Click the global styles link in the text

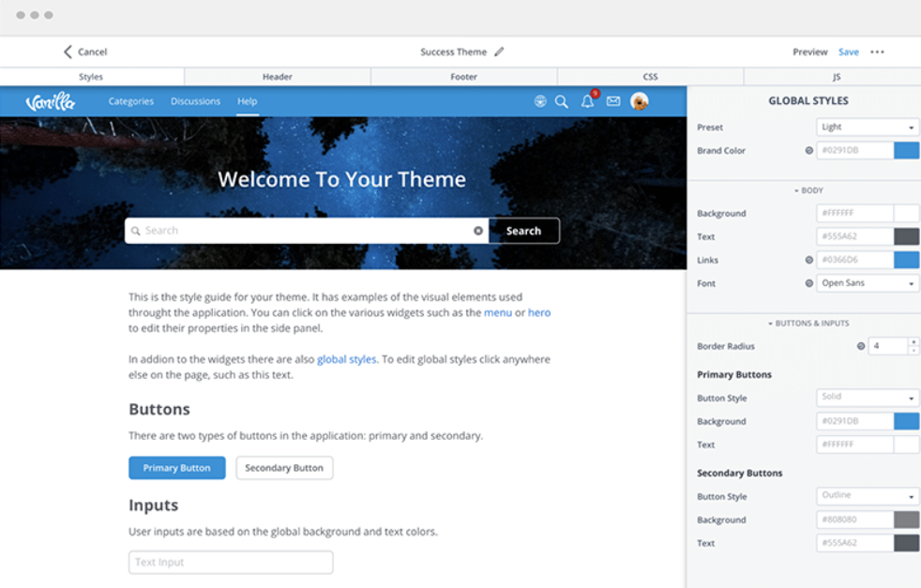coord(346,358)
